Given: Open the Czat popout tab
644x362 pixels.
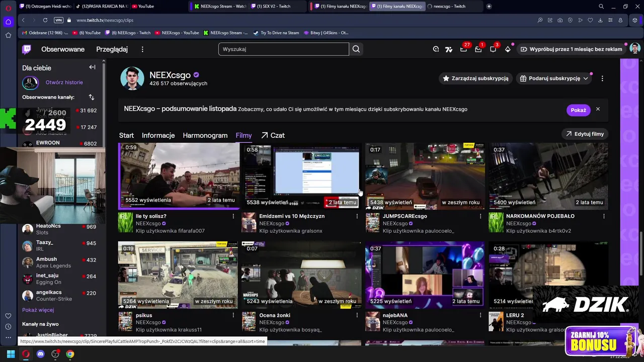Looking at the screenshot, I should click(273, 135).
